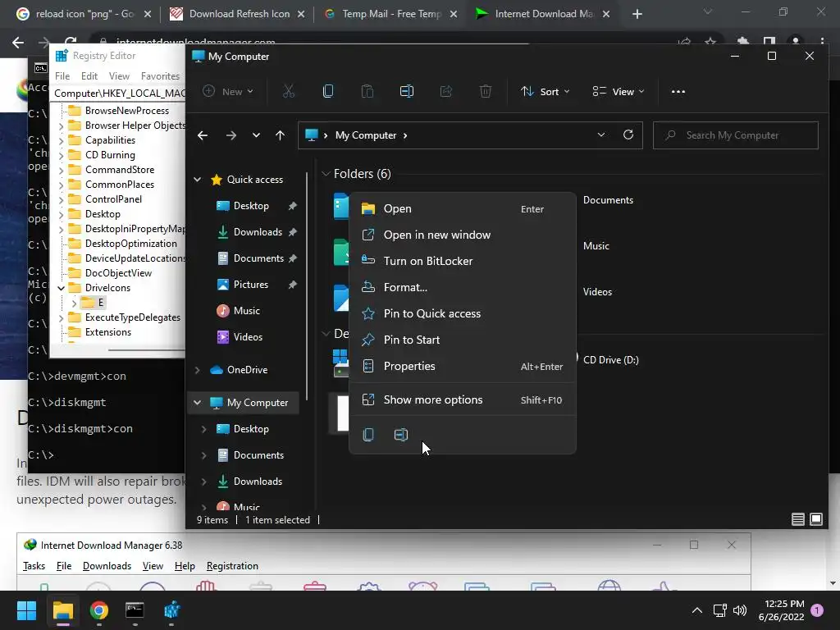Select Videos in Quick access
840x630 pixels.
tap(248, 337)
